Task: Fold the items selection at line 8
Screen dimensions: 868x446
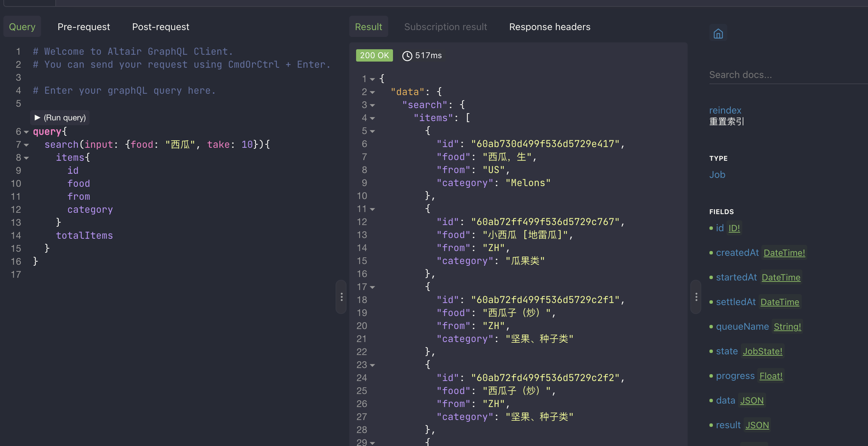Action: tap(26, 158)
